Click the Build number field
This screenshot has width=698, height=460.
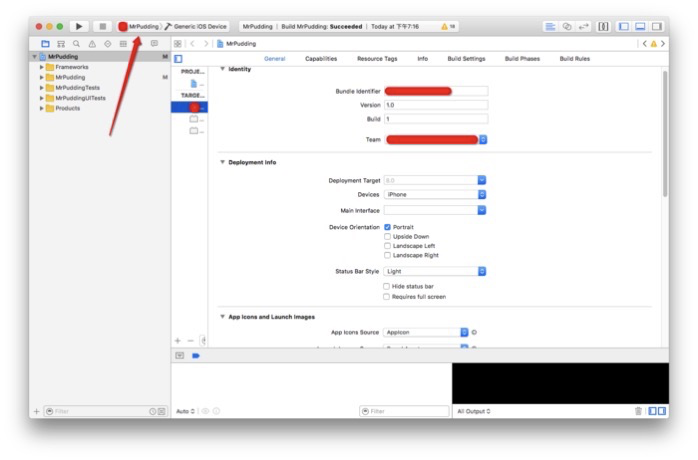(436, 119)
